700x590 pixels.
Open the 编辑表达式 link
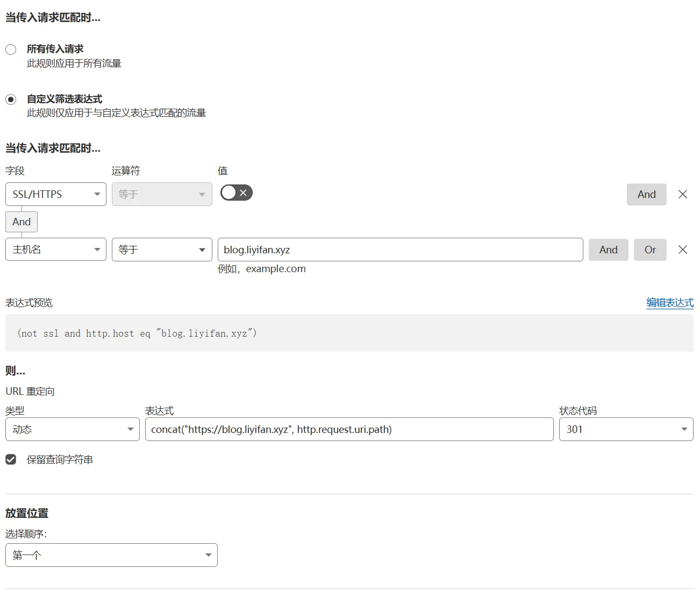point(669,303)
